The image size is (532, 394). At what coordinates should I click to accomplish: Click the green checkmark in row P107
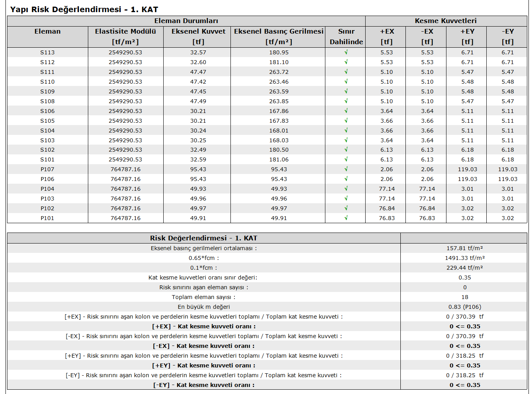click(x=346, y=169)
